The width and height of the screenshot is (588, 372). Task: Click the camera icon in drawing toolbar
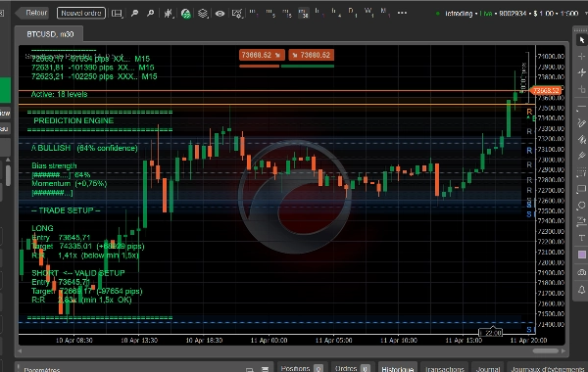(581, 272)
